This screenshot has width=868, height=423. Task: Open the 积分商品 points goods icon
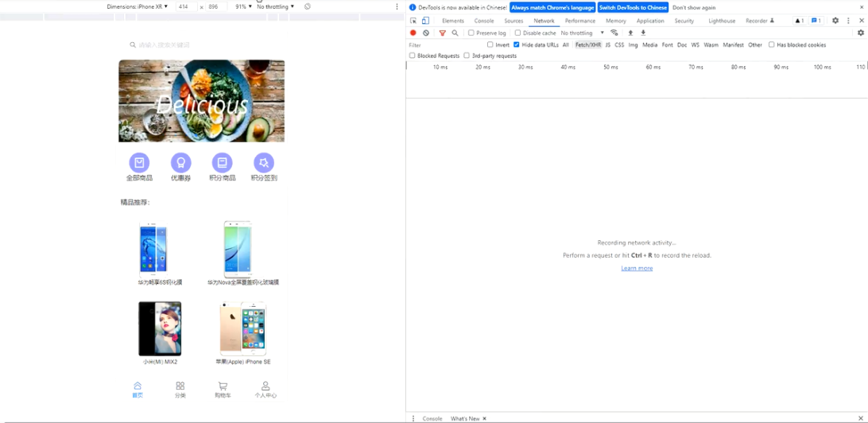223,163
